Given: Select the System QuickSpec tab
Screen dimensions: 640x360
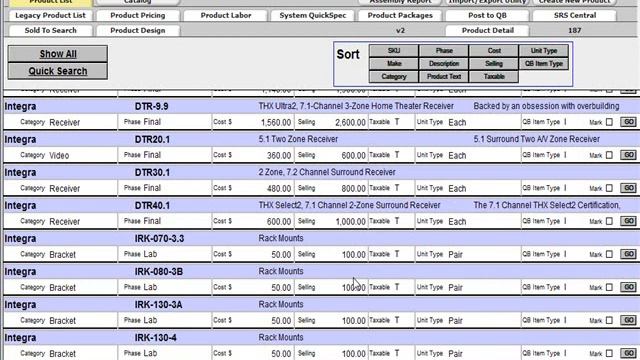Looking at the screenshot, I should 313,16.
